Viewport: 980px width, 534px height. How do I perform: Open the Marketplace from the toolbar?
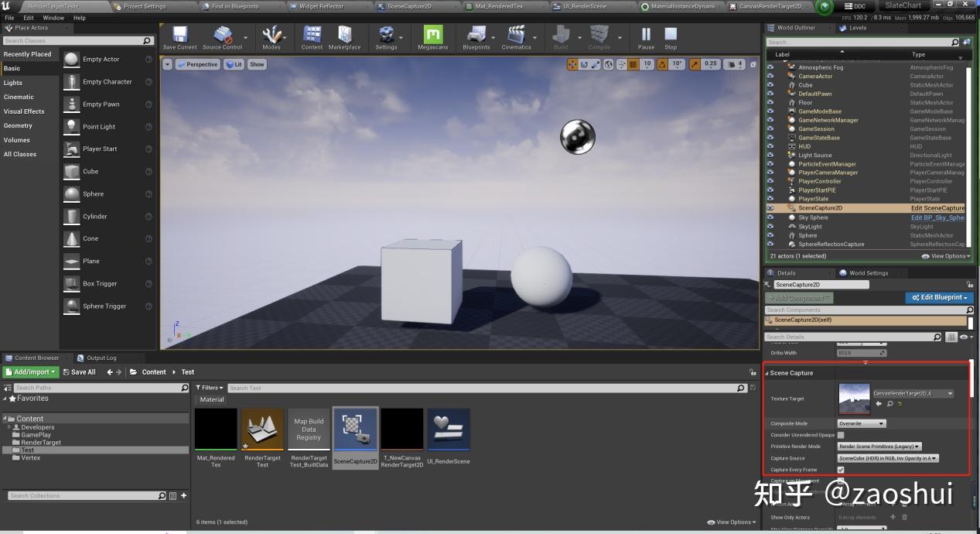tap(344, 36)
